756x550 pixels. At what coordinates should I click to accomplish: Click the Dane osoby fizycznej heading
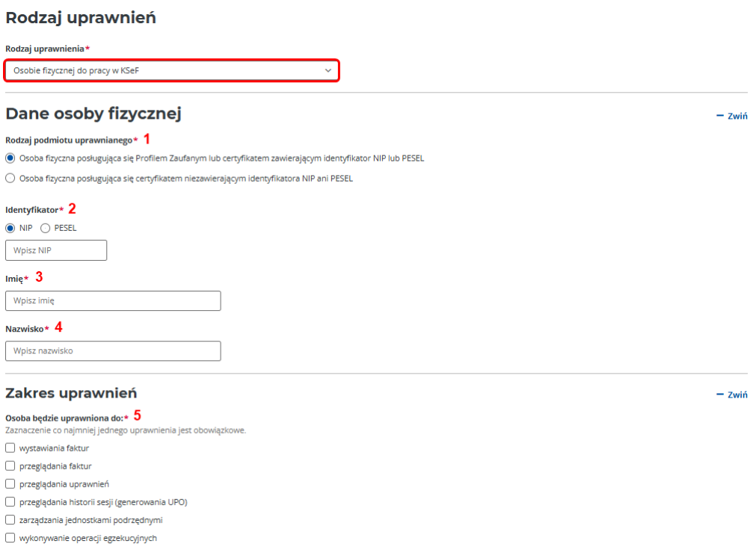click(93, 114)
